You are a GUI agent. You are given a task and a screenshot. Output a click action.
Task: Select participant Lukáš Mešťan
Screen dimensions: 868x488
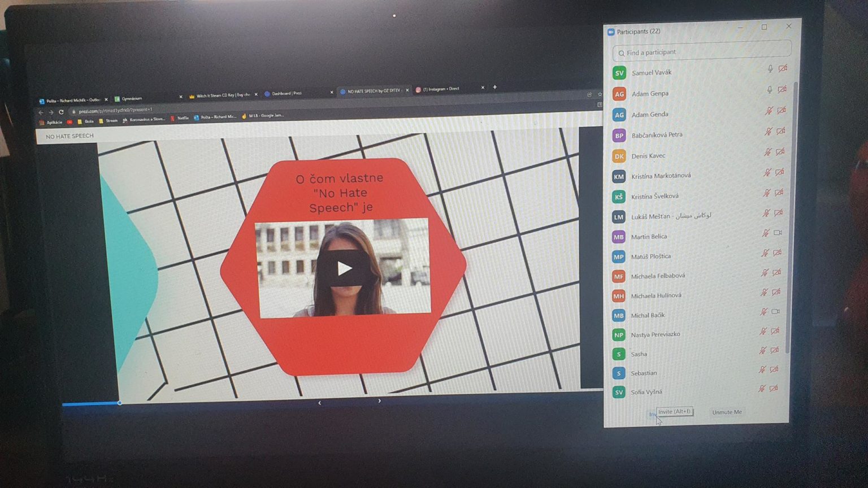pos(698,216)
